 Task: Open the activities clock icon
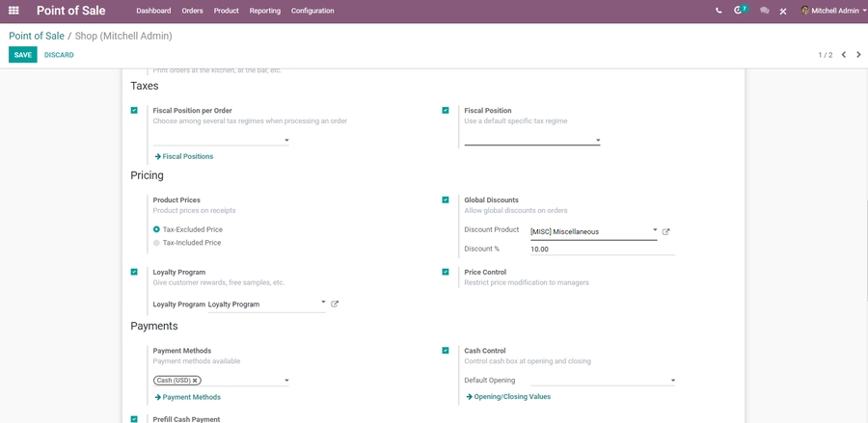tap(740, 11)
